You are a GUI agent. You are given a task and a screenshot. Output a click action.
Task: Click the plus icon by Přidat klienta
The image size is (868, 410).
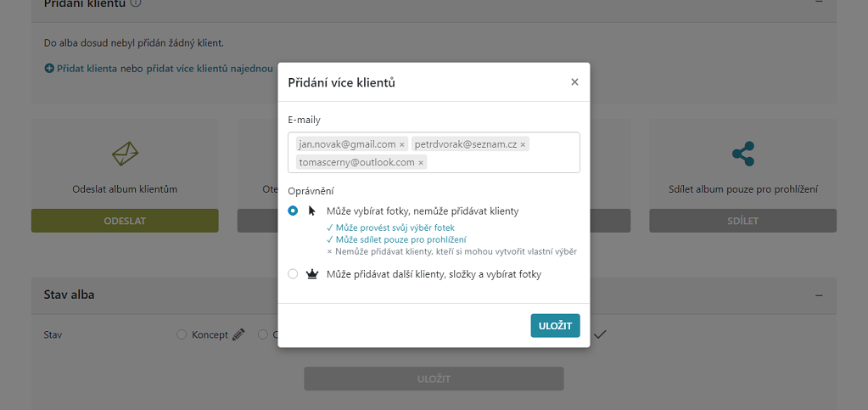point(49,69)
